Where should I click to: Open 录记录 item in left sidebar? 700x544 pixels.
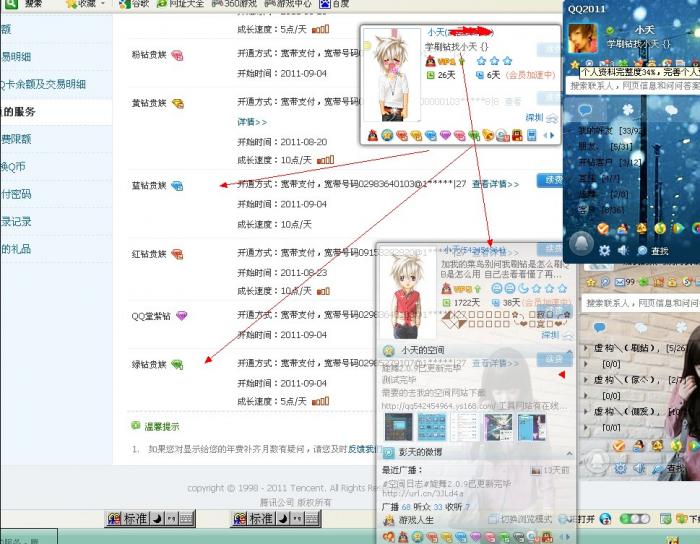pos(16,222)
